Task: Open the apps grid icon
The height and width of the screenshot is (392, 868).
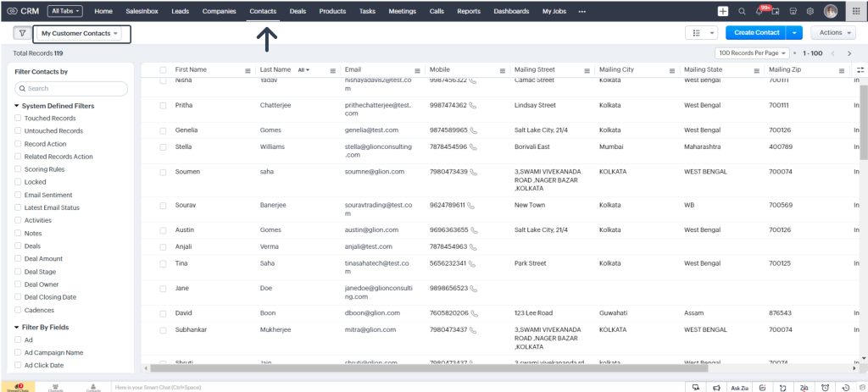Action: coord(856,11)
